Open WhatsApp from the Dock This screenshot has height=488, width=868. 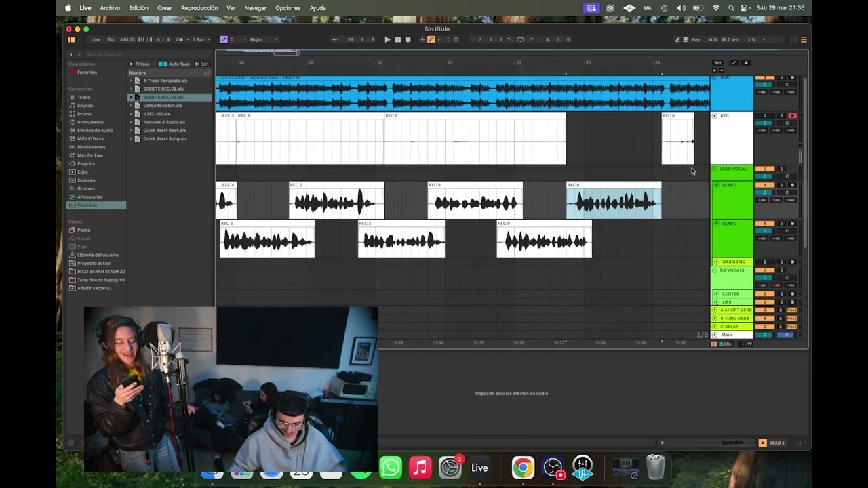[x=391, y=468]
